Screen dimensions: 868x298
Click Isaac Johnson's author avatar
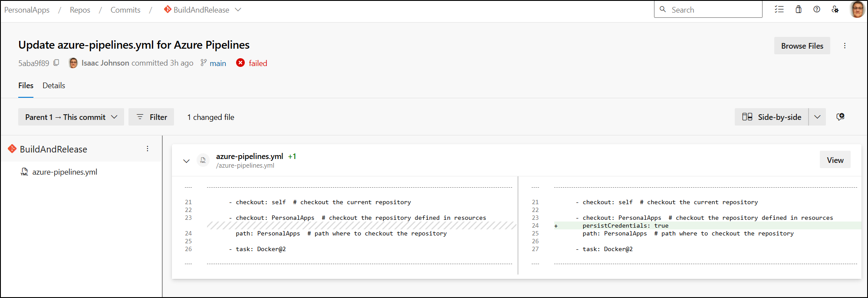(x=73, y=63)
